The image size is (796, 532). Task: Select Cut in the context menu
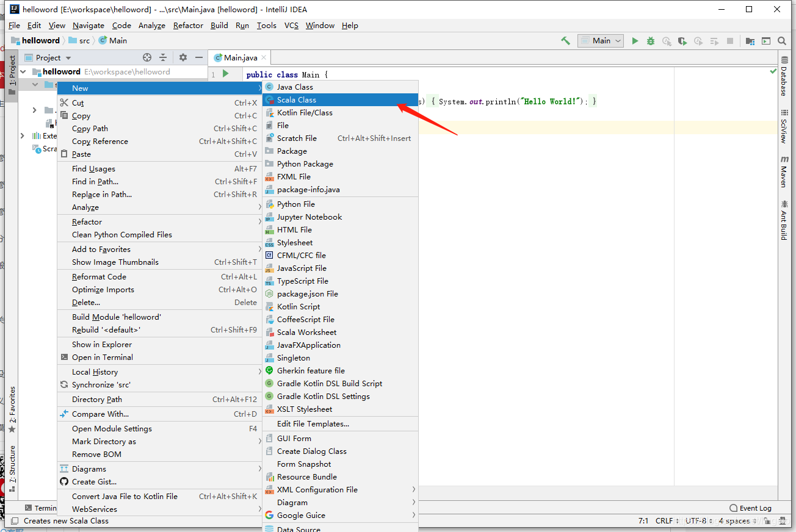[x=159, y=103]
